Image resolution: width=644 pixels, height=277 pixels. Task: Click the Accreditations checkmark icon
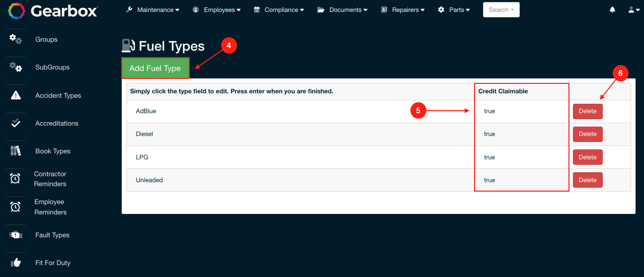coord(16,123)
